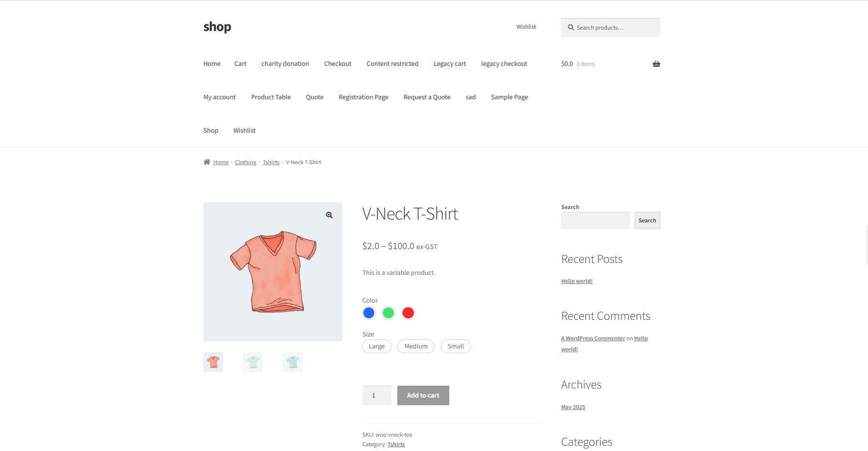
Task: Click the shopping basket cart icon
Action: pos(656,64)
